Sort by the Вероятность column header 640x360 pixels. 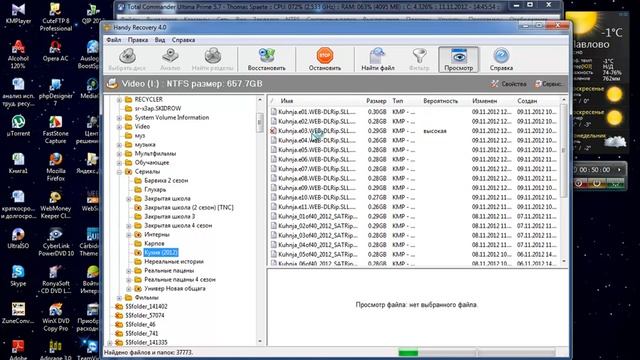click(x=441, y=101)
